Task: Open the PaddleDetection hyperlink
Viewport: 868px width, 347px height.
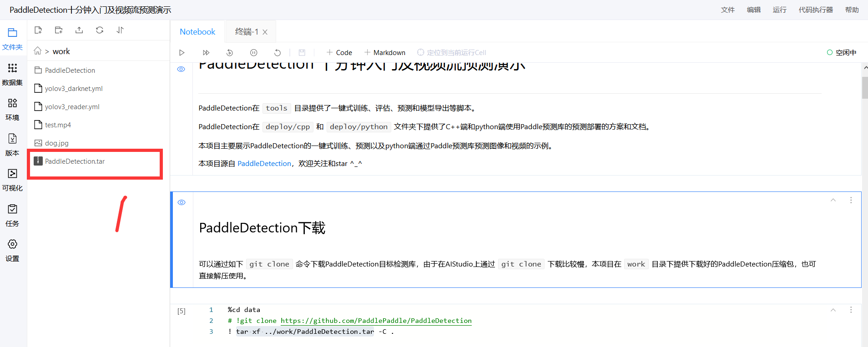Action: pyautogui.click(x=264, y=163)
